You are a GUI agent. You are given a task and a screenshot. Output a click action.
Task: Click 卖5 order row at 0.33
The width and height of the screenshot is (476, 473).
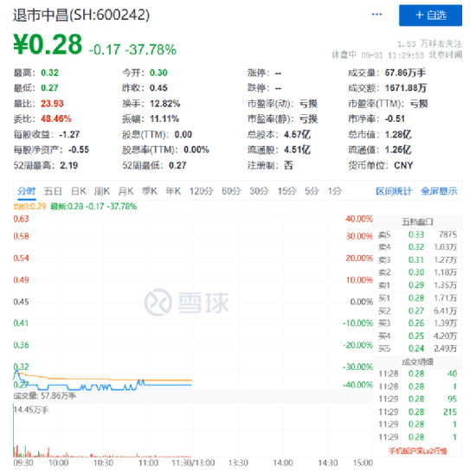click(x=417, y=234)
